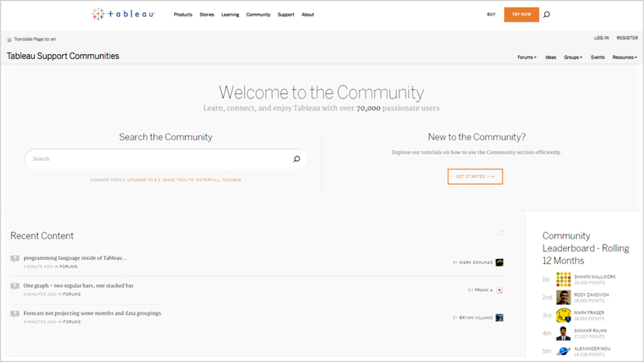Click the LOG IN link
This screenshot has width=644, height=362.
tap(601, 38)
